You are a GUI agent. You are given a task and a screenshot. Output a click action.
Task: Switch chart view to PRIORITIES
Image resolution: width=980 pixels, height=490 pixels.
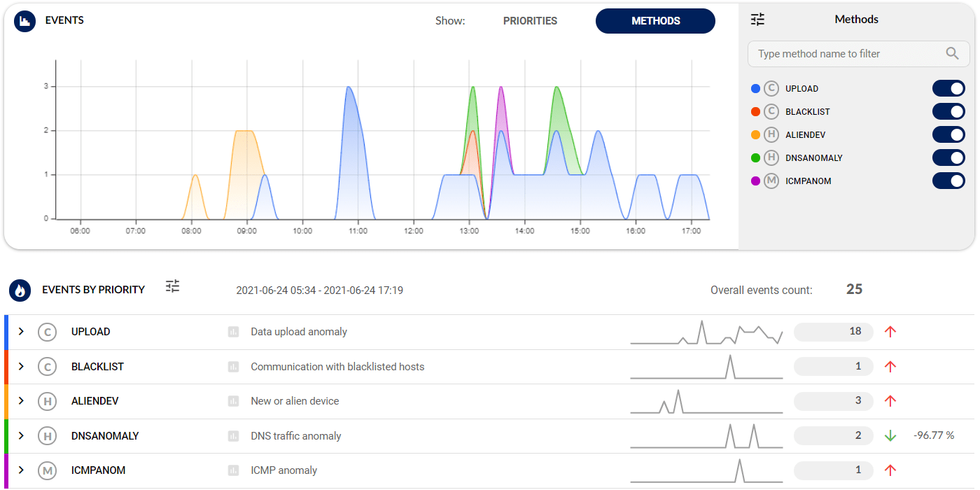point(530,21)
